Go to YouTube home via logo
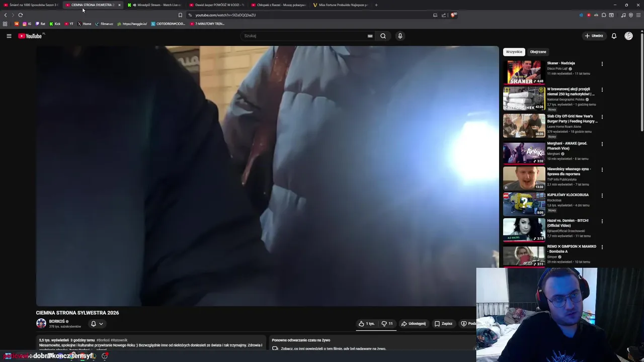Viewport: 644px width, 362px height. tap(30, 36)
